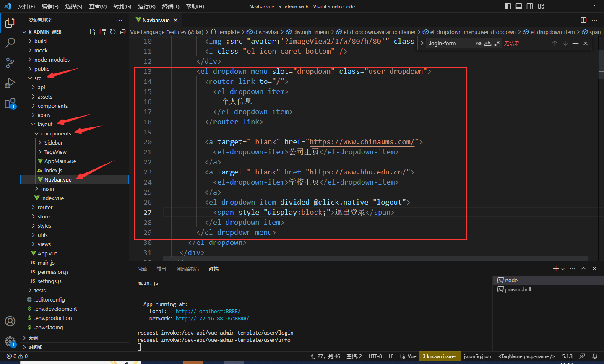Open the Accounts menu icon
Image resolution: width=604 pixels, height=364 pixels.
[10, 321]
